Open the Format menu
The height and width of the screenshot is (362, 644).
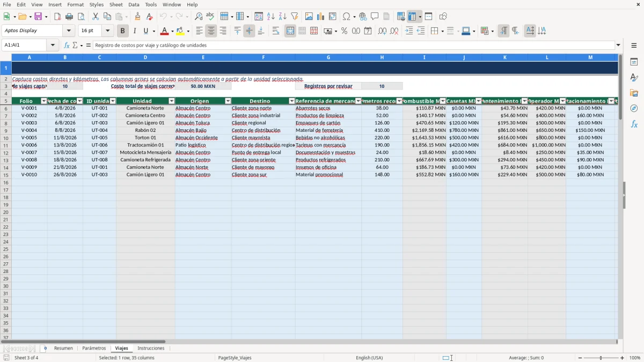[76, 4]
